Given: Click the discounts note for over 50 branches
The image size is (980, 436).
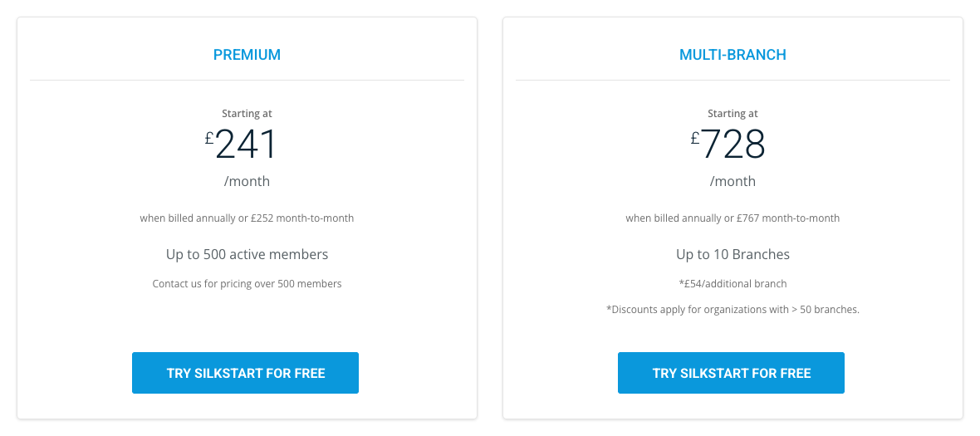Looking at the screenshot, I should point(733,310).
